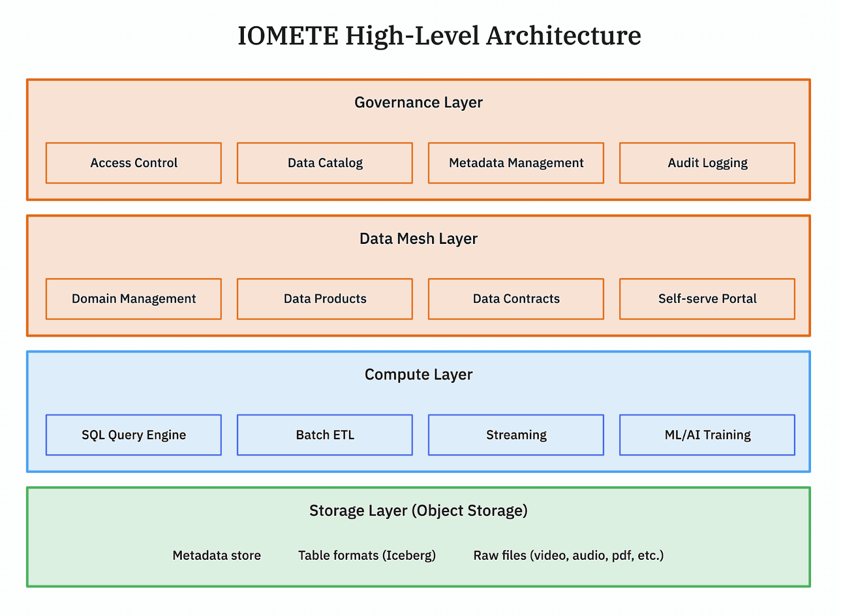Click the Data Products box
Viewport: 841px width, 616px height.
point(325,299)
